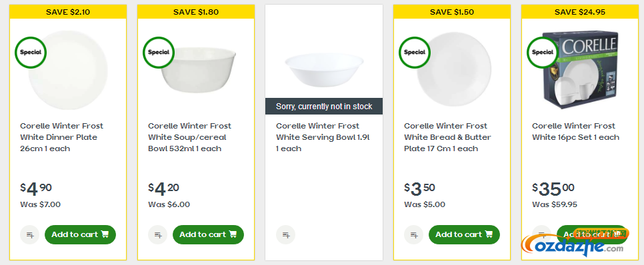The image size is (644, 265).
Task: Add Bread & Butter Plate to cart
Action: pos(464,234)
